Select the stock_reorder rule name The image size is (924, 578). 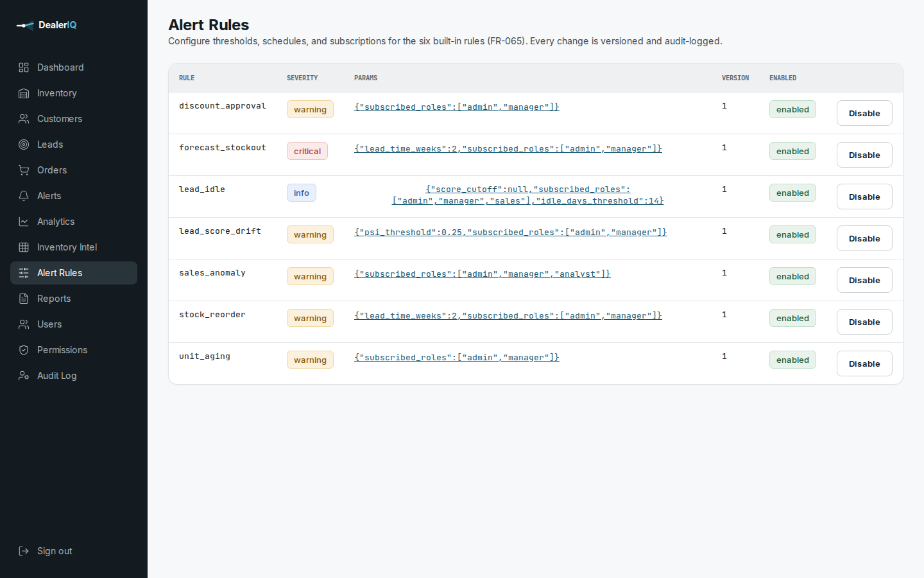212,315
